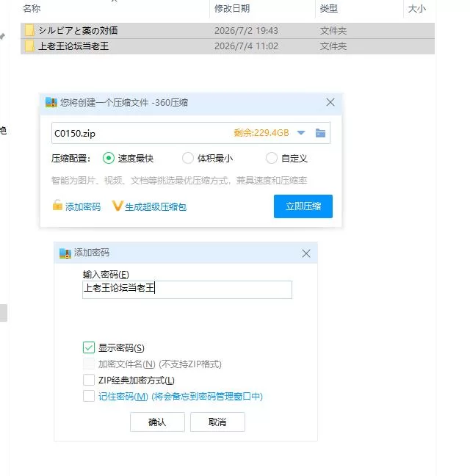Screen dimensions: 470x476
Task: Close the 360压缩 create archive dialog
Action: pyautogui.click(x=330, y=102)
